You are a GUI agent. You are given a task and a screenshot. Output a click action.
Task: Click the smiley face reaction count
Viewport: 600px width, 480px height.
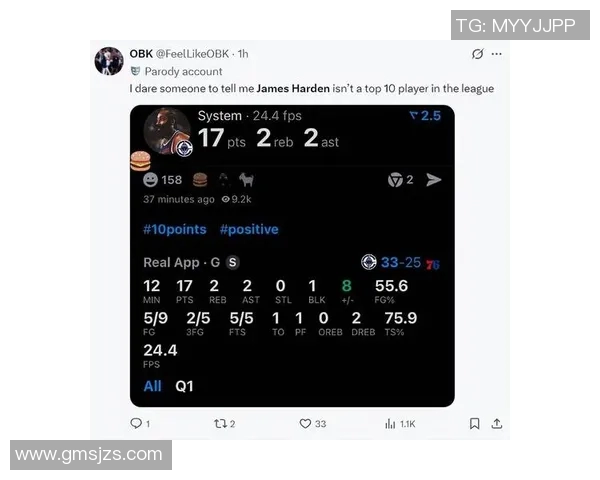pyautogui.click(x=162, y=180)
